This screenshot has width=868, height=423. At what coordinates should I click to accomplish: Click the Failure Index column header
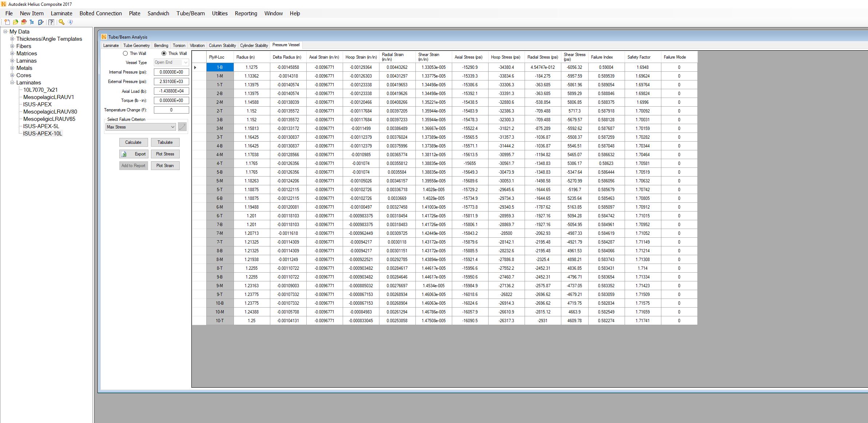[x=606, y=57]
